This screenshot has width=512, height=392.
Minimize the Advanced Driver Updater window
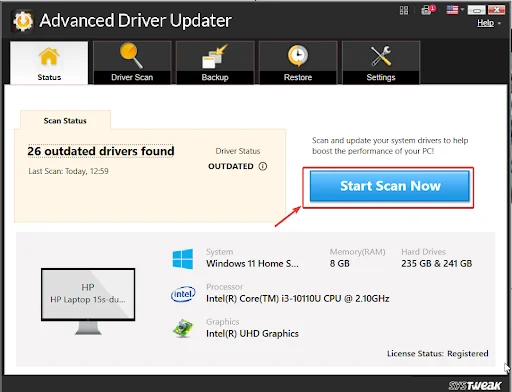(x=476, y=10)
